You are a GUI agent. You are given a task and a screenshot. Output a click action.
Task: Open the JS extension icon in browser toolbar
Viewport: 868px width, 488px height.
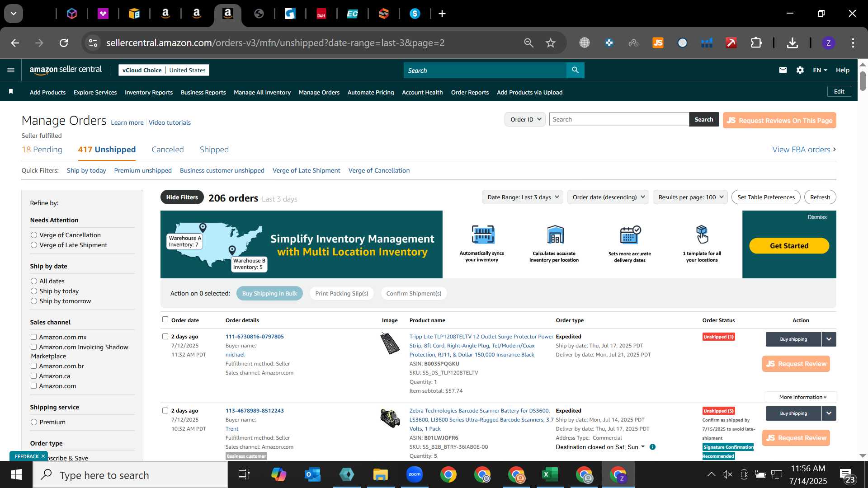(658, 43)
